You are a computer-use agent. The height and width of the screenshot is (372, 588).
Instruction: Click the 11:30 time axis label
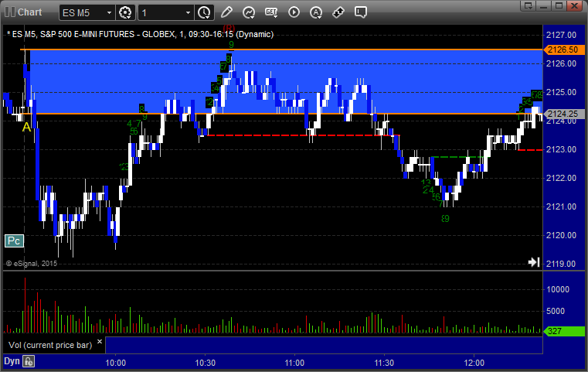[x=384, y=363]
